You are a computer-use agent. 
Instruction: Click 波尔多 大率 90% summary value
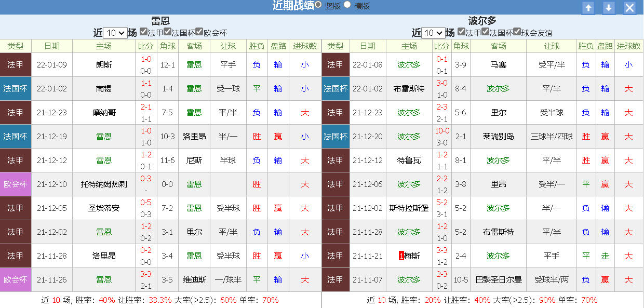pyautogui.click(x=547, y=300)
